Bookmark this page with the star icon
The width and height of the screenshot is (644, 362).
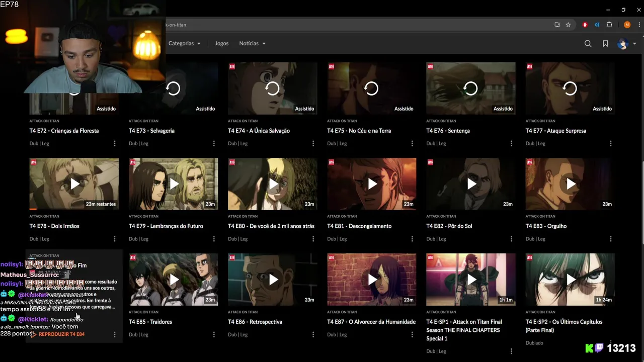pos(568,25)
